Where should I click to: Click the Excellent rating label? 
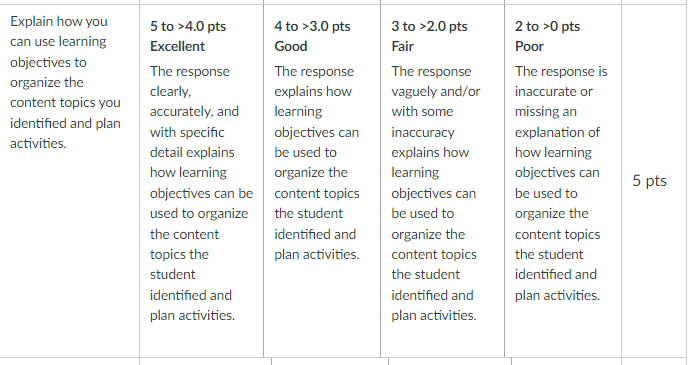tap(177, 46)
